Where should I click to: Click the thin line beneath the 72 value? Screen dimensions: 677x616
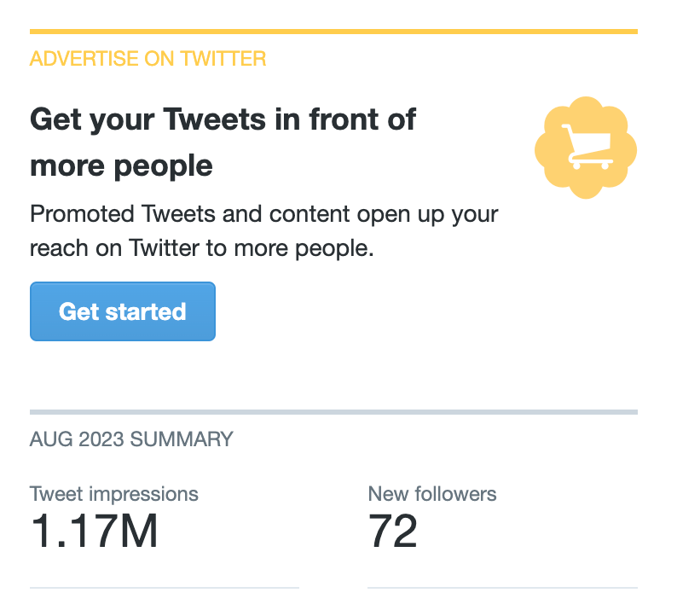click(x=502, y=587)
